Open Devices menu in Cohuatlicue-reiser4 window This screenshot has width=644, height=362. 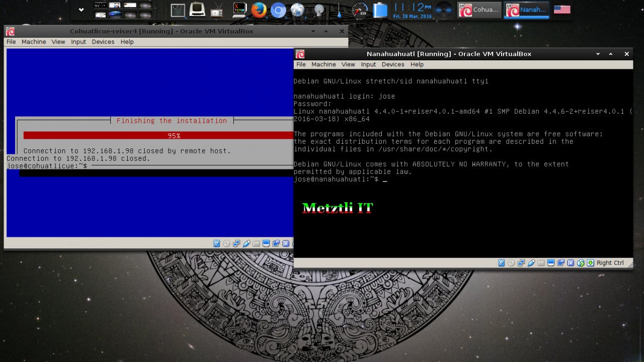point(103,42)
